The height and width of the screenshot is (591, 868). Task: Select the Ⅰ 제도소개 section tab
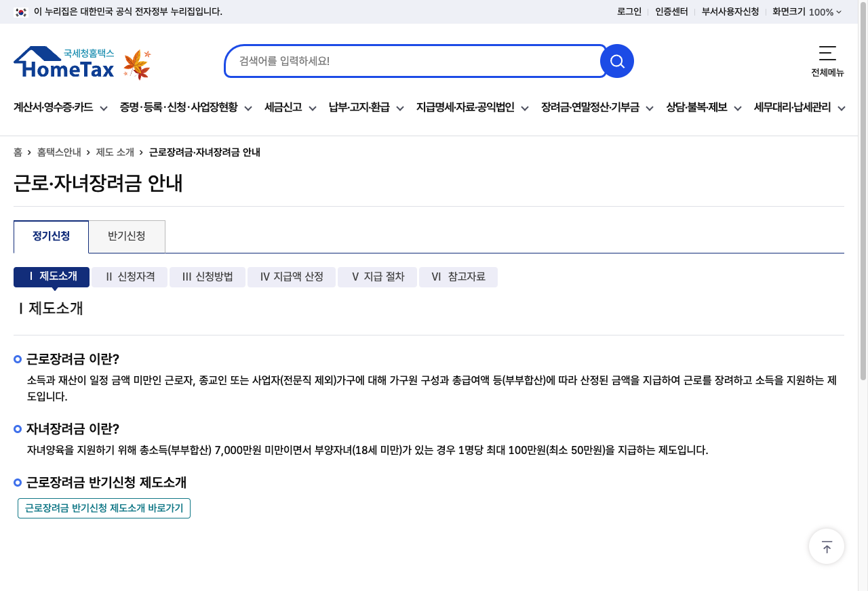click(52, 277)
